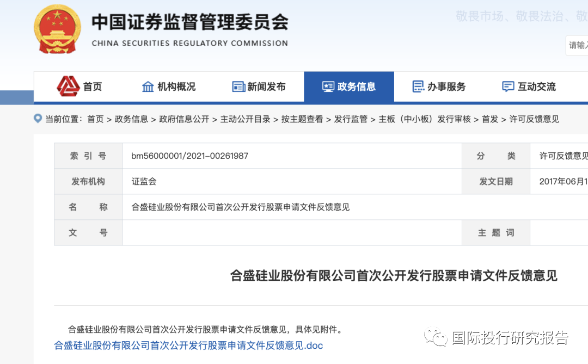
Task: Open the 办事服务 navigation tab
Action: pyautogui.click(x=439, y=87)
